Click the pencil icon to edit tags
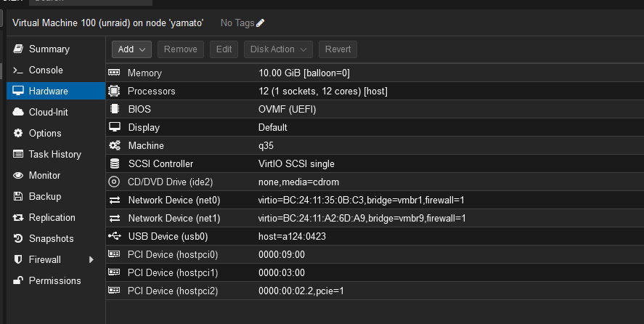The image size is (644, 324). point(260,23)
